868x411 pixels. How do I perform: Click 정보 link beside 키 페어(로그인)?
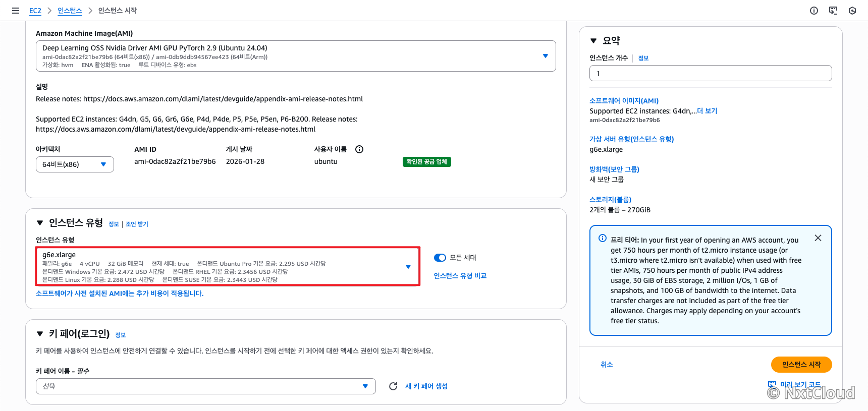[x=120, y=335]
